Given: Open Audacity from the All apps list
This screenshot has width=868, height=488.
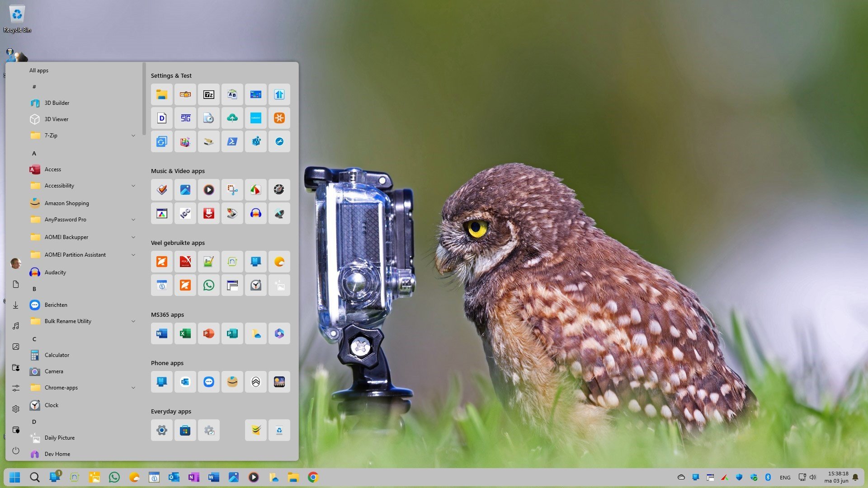Looking at the screenshot, I should click(55, 272).
